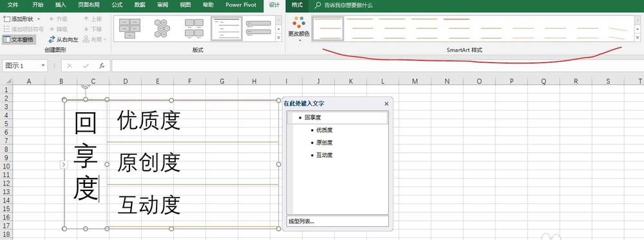Viewport: 644px width, 240px height.
Task: Switch to the 格式 Format tab
Action: click(x=296, y=5)
